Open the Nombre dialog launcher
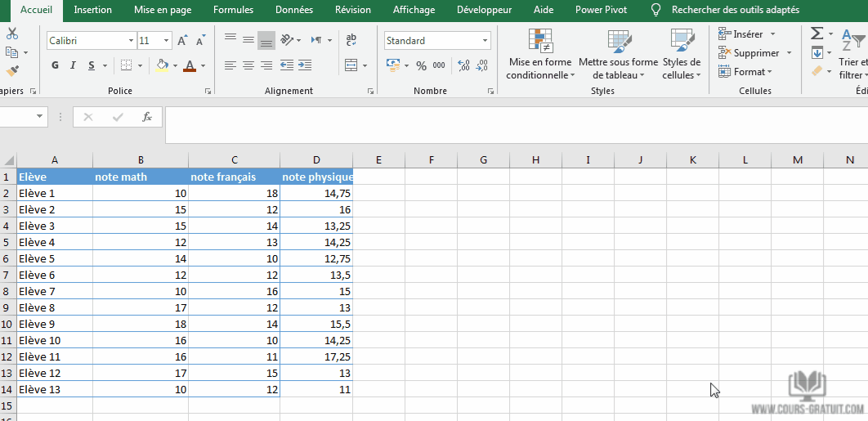Image resolution: width=868 pixels, height=421 pixels. (490, 91)
